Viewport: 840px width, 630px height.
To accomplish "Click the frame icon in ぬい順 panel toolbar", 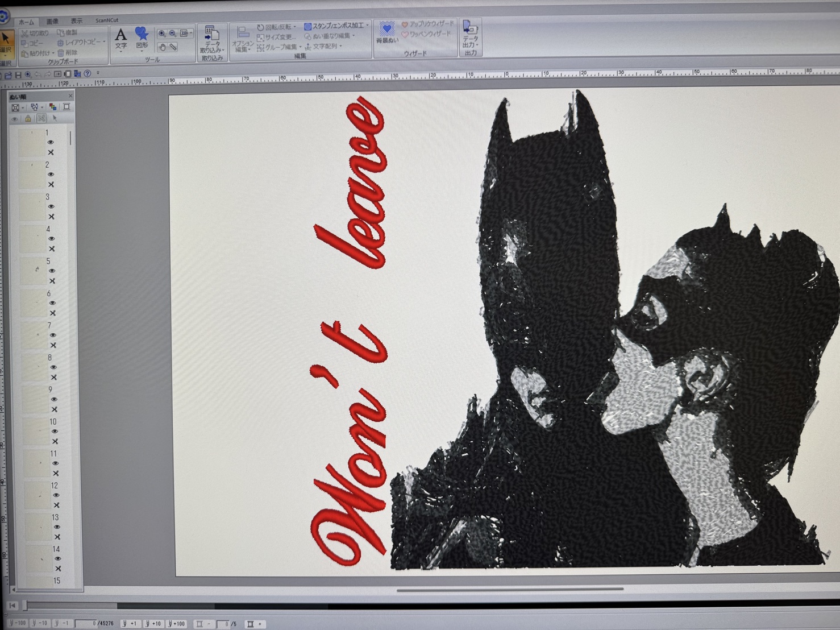I will (x=66, y=107).
